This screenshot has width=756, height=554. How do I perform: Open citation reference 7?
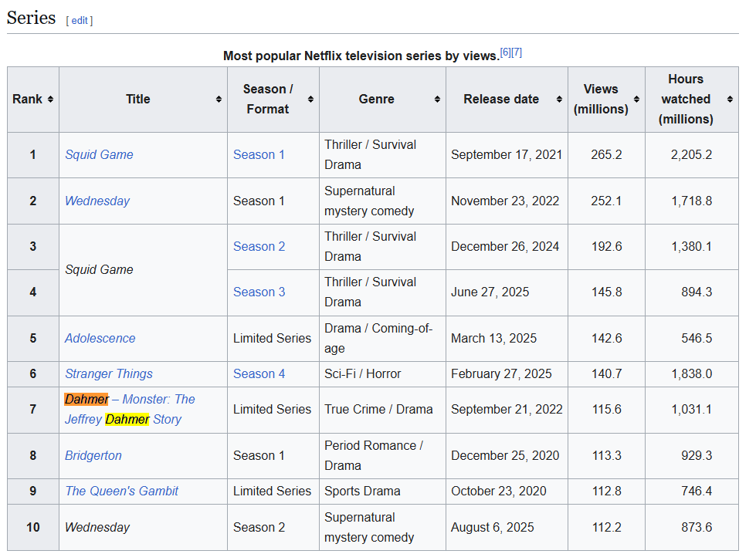tap(517, 52)
